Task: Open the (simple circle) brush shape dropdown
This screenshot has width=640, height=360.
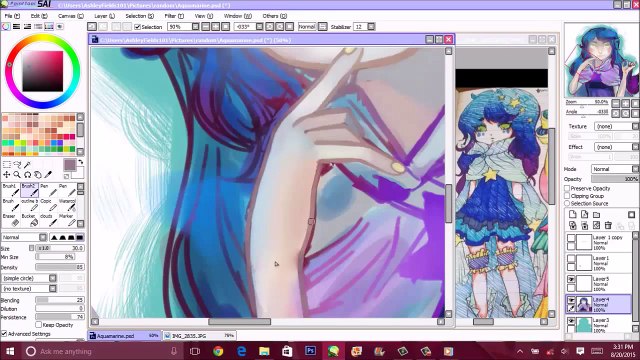Action: [x=53, y=278]
